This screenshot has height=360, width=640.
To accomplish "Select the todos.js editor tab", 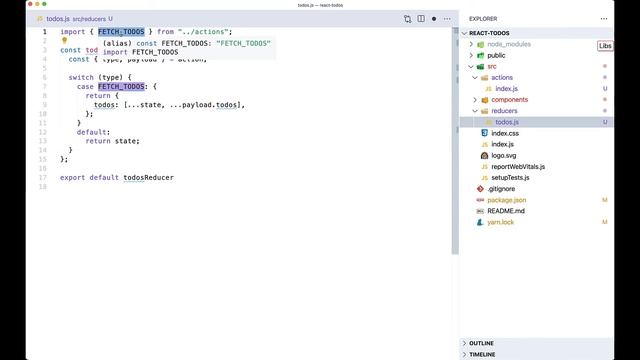I will point(75,19).
